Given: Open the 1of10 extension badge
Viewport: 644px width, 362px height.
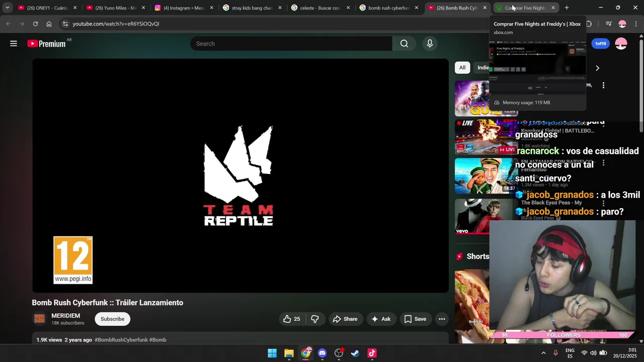Looking at the screenshot, I should point(601,44).
